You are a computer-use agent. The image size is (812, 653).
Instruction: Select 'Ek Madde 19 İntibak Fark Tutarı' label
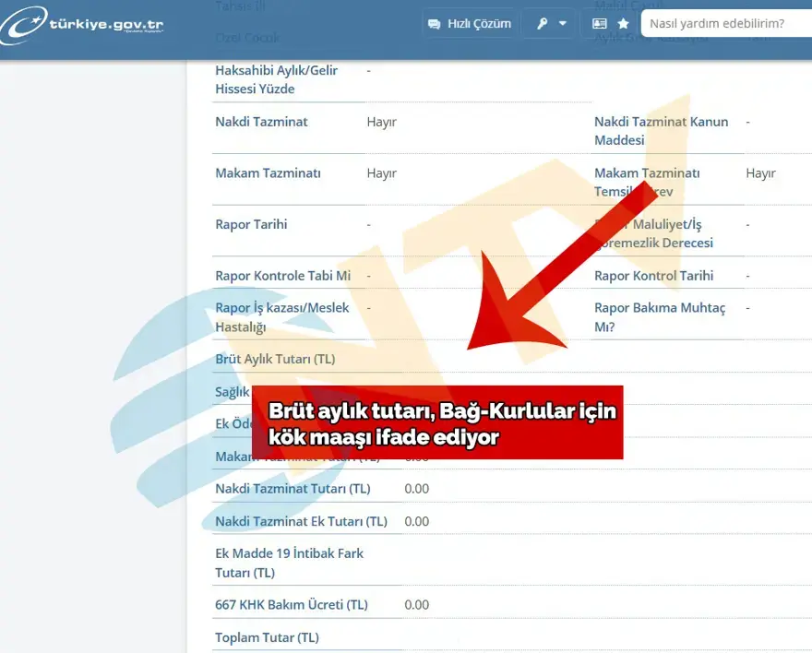pyautogui.click(x=289, y=563)
